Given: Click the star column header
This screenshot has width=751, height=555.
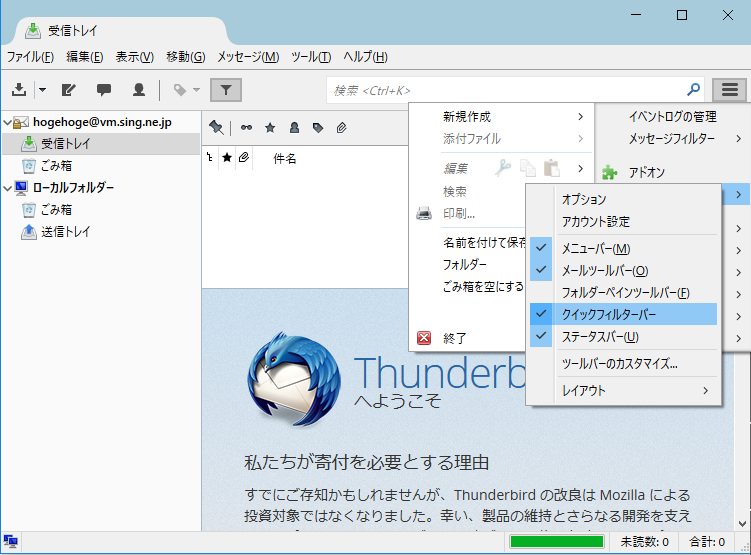Looking at the screenshot, I should [227, 158].
